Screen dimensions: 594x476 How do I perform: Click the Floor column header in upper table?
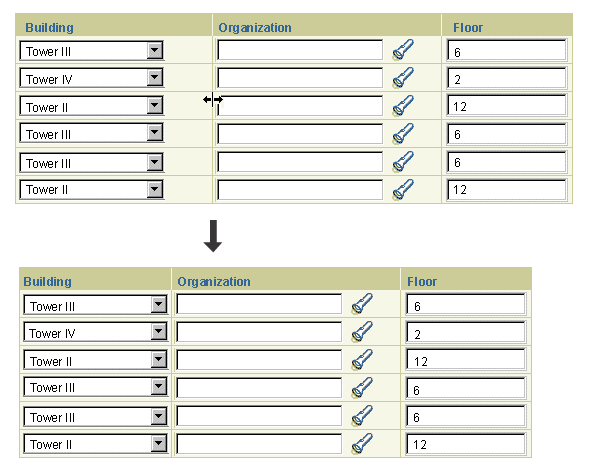click(468, 28)
